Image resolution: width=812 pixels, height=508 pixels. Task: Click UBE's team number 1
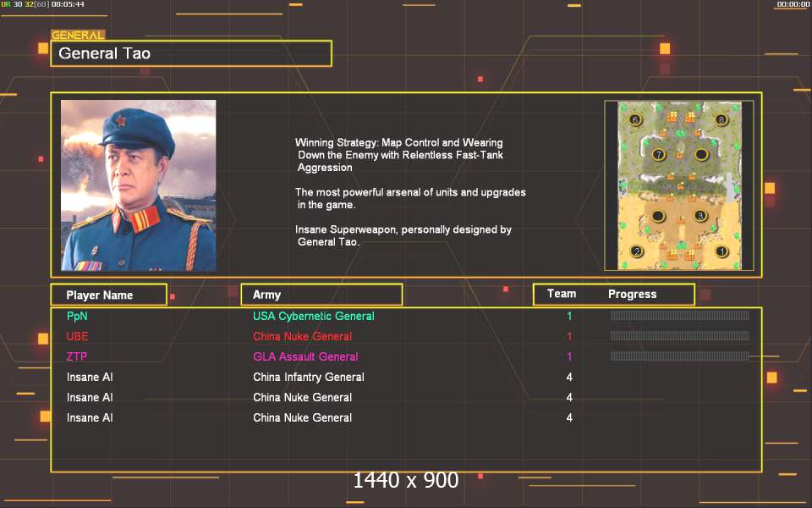coord(569,336)
